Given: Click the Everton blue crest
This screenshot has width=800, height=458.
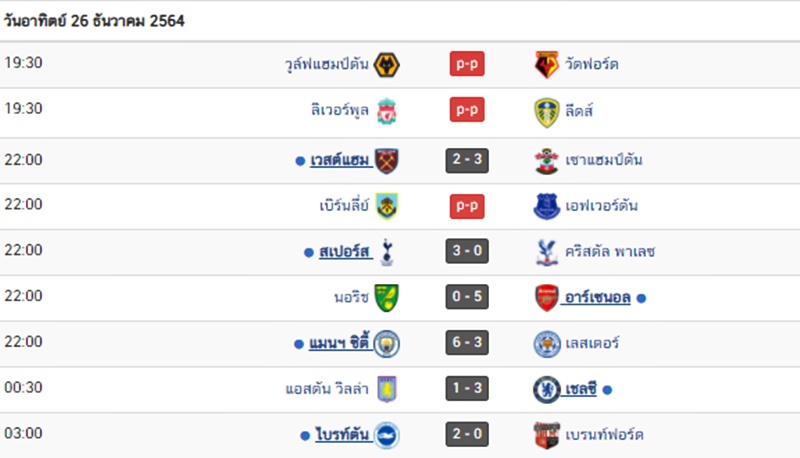Looking at the screenshot, I should click(546, 207).
